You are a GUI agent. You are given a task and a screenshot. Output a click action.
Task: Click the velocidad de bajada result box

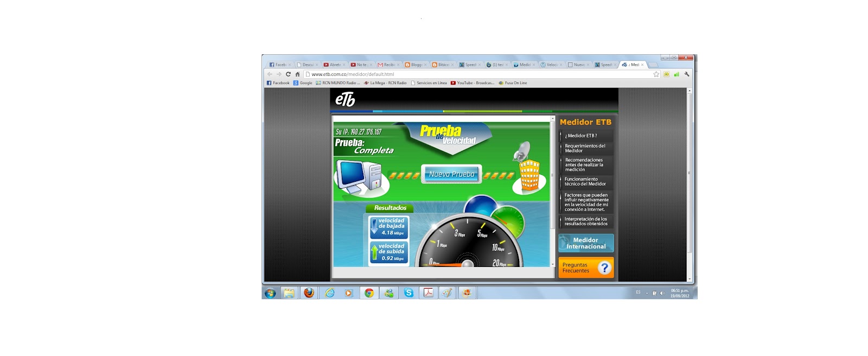[x=389, y=227]
